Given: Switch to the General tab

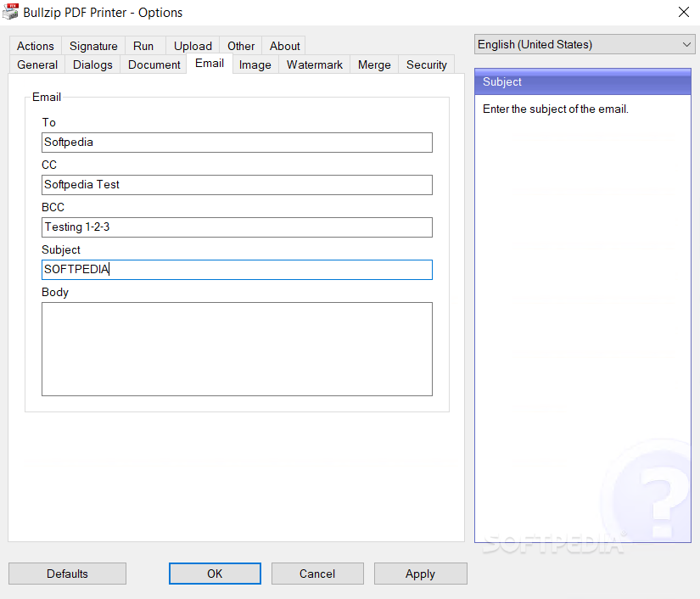Looking at the screenshot, I should point(37,64).
